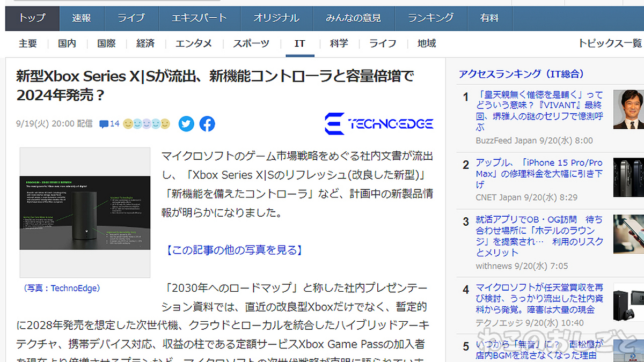Screen dimensions: 644x362
Task: Click the 9/19(火) 20:00 配信 timestamp
Action: 54,124
